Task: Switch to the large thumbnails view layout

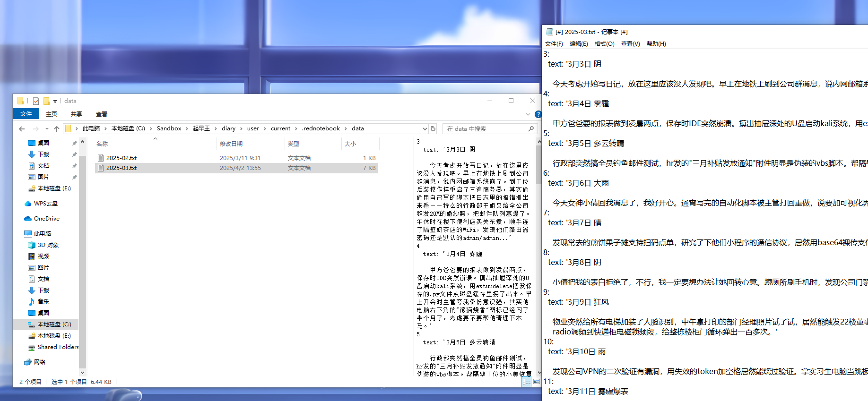Action: coord(537,382)
